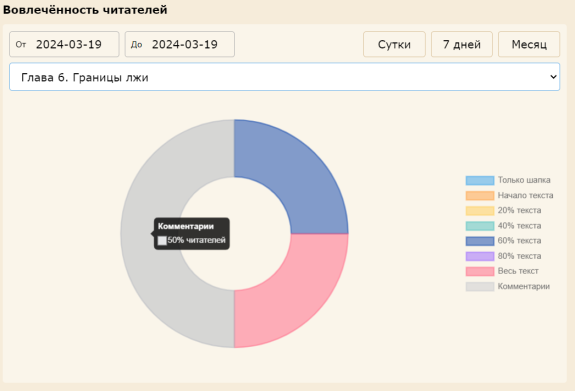
Task: Click the Сутки period button
Action: [394, 44]
